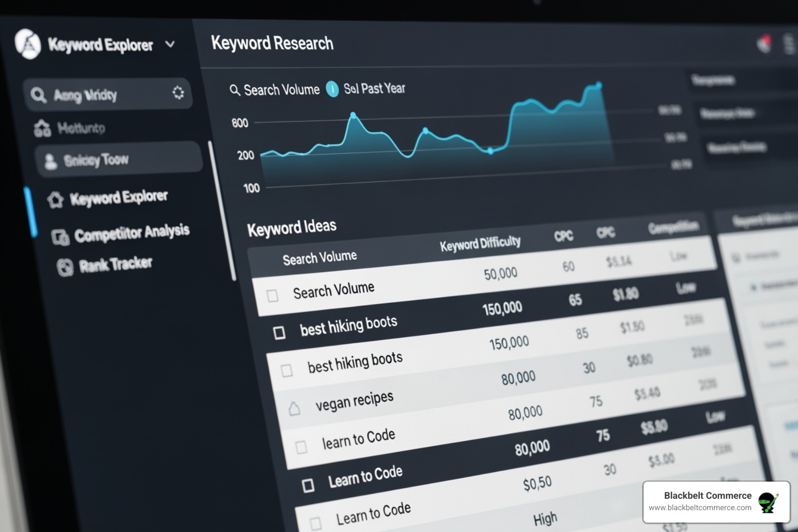
Task: Click the Search Volume column header
Action: point(320,258)
